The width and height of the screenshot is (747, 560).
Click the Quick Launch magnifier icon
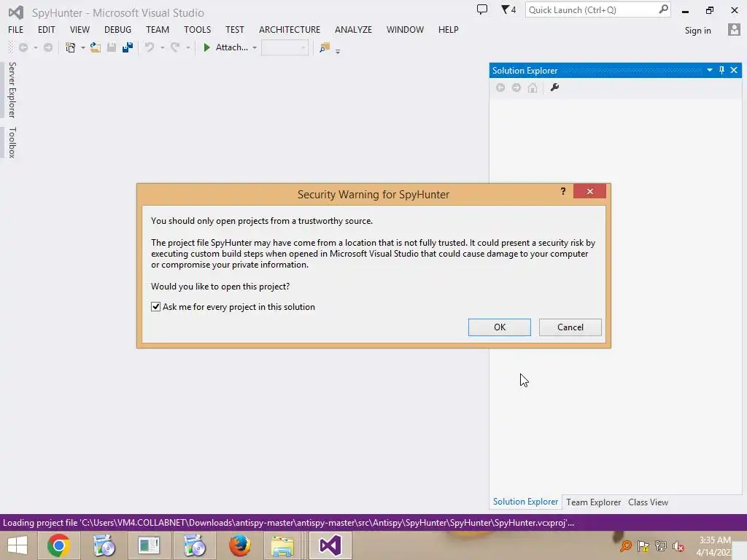[663, 9]
